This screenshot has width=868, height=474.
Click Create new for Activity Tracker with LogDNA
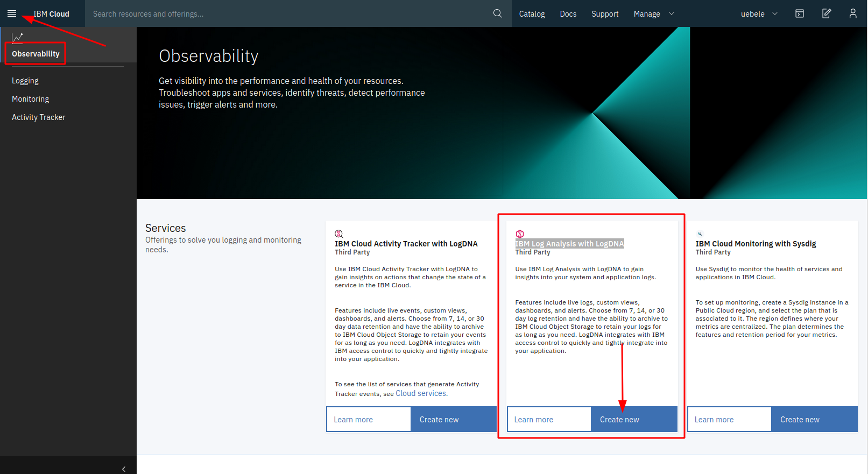[x=454, y=419]
